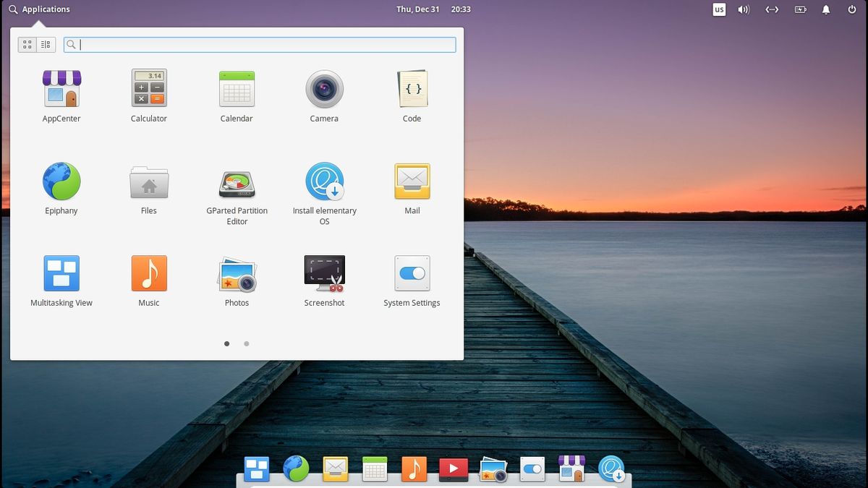
Task: Open the Applications menu
Action: (40, 9)
